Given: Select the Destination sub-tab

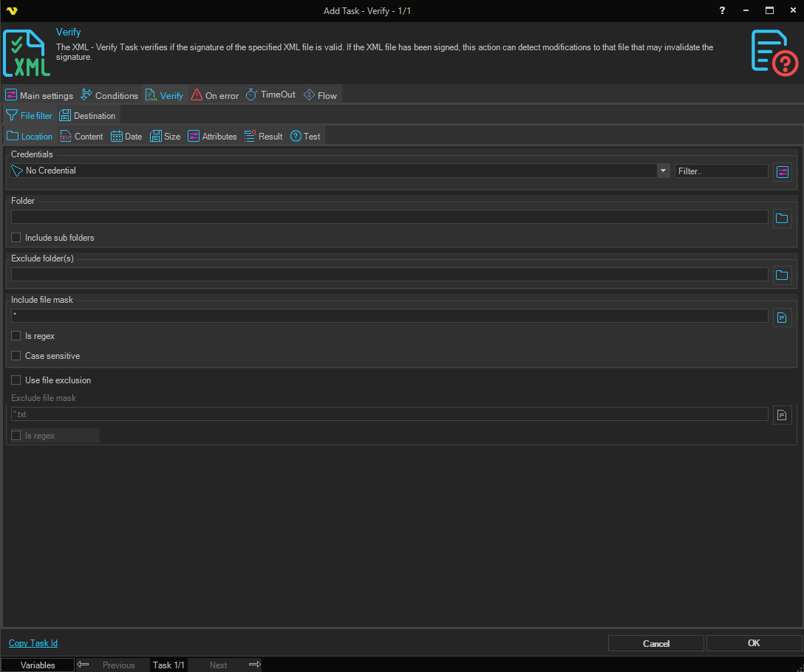Looking at the screenshot, I should click(87, 116).
